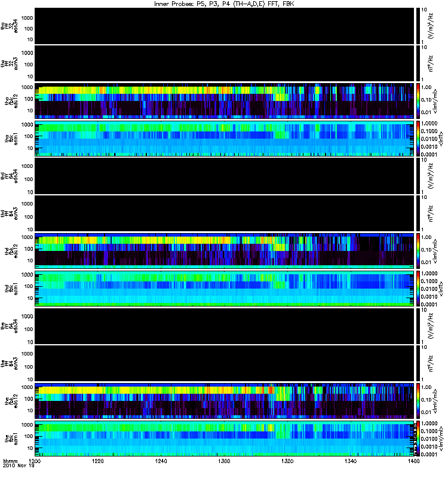The width and height of the screenshot is (448, 478).
Task: Click the 1300 time axis label
Action: [224, 461]
